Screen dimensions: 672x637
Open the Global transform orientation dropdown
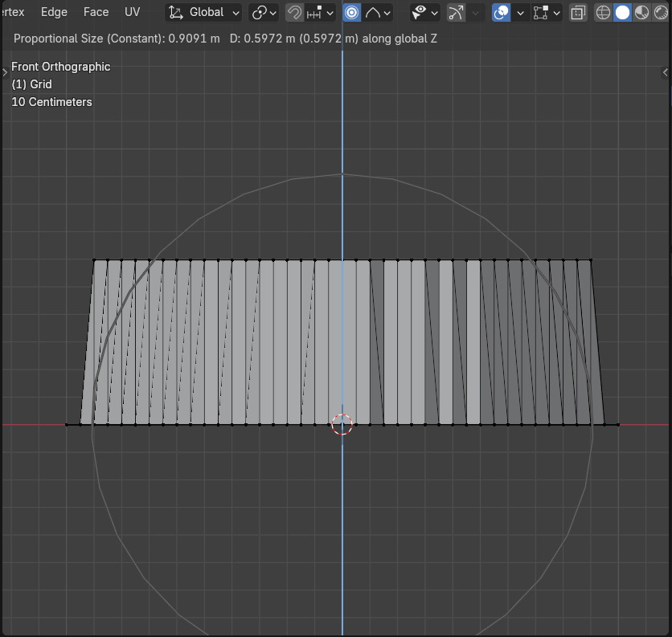[203, 13]
